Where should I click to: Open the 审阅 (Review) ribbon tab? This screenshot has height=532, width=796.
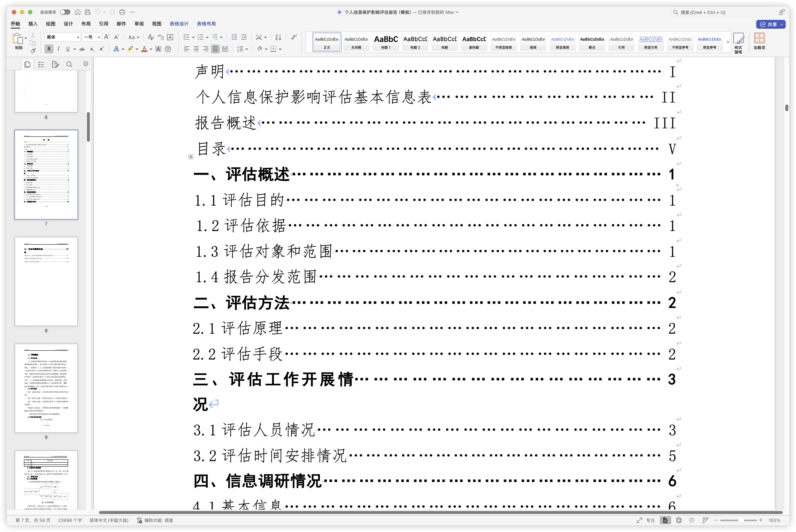[139, 24]
